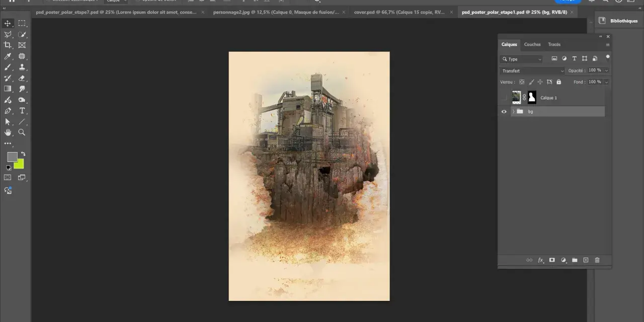Toggle Quick Mask mode
Image resolution: width=644 pixels, height=322 pixels.
[8, 177]
